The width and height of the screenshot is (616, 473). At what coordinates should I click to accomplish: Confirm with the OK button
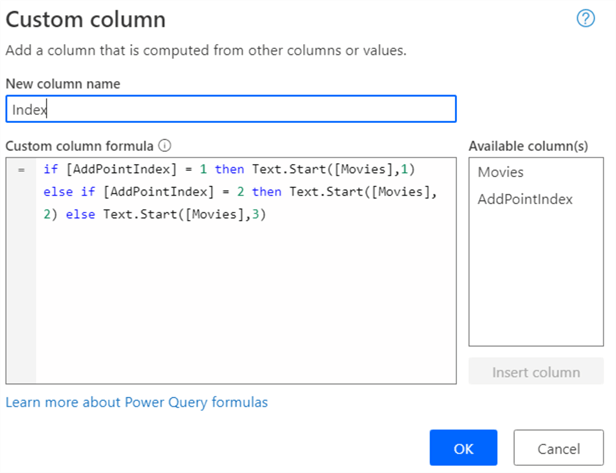(463, 449)
